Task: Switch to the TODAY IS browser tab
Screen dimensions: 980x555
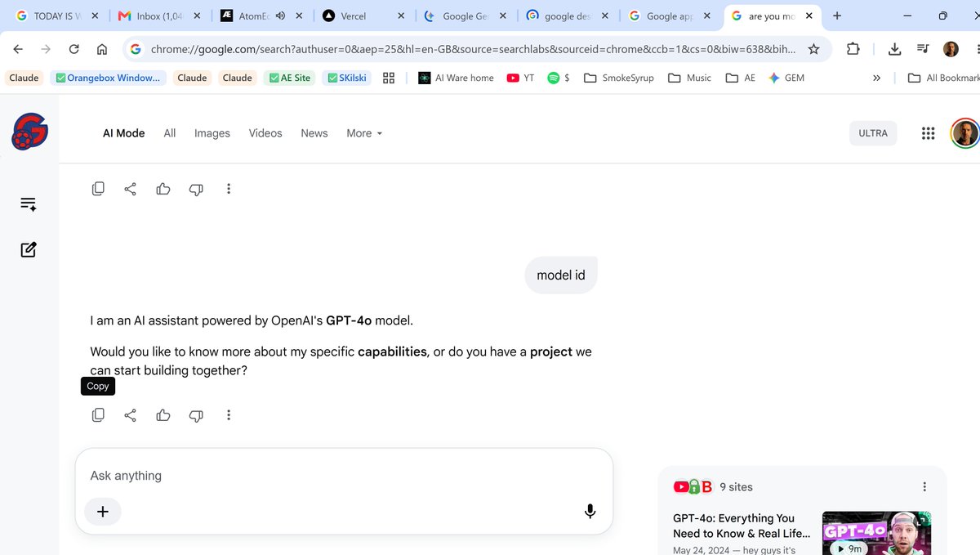Action: (x=57, y=16)
